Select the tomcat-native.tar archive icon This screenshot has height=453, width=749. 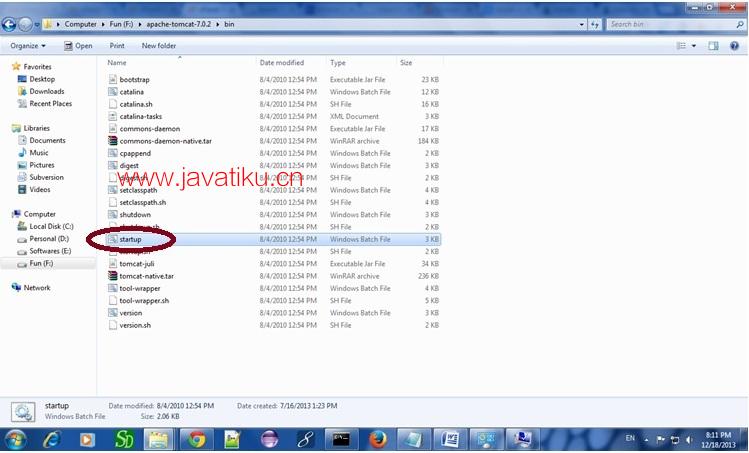(112, 276)
